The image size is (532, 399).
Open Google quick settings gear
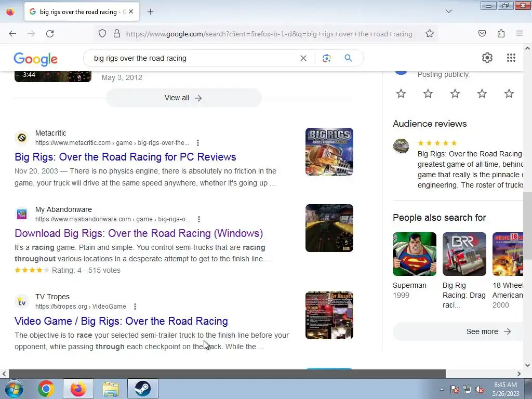tap(487, 58)
